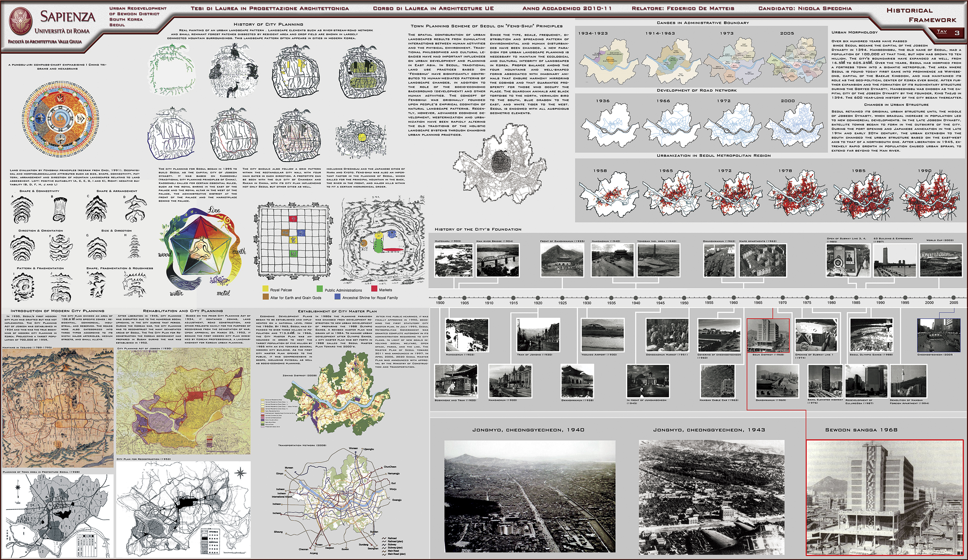Open the Yeouido Airport (1930) photo
Viewport: 968px width, 560px height.
(x=602, y=335)
